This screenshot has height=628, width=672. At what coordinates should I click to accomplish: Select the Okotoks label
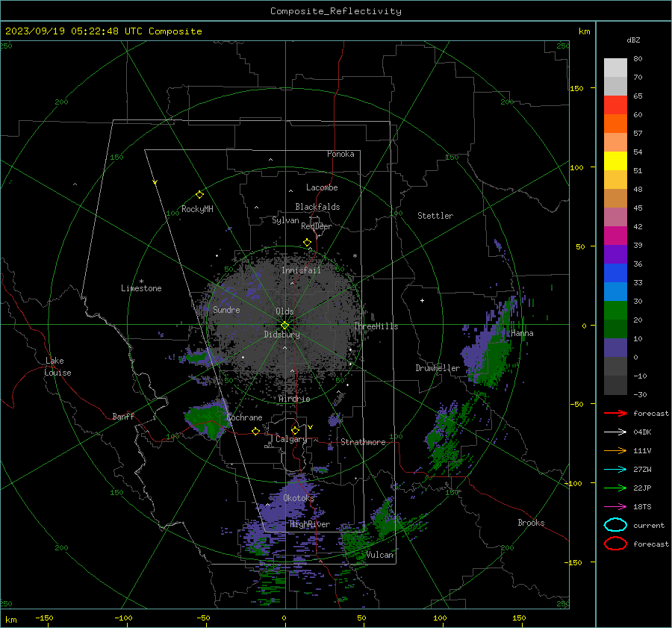[x=299, y=498]
